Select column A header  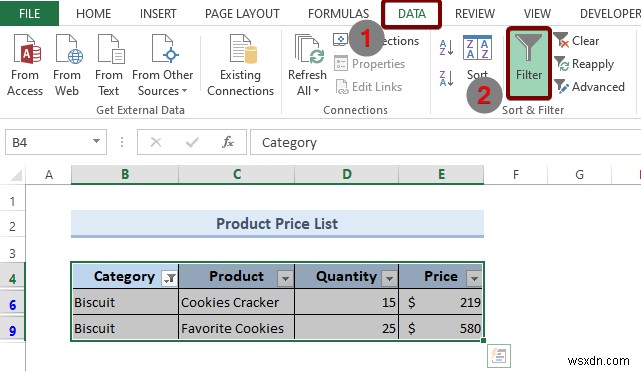[x=49, y=175]
